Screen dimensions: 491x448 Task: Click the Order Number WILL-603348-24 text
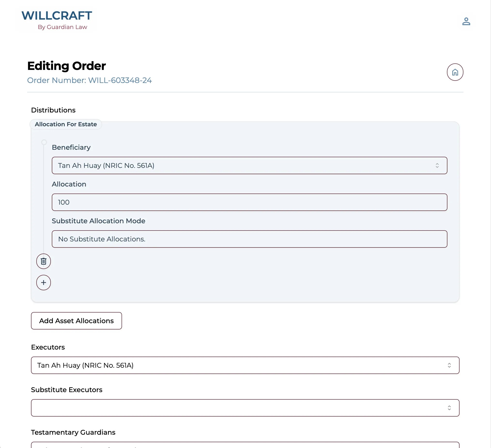[x=89, y=80]
